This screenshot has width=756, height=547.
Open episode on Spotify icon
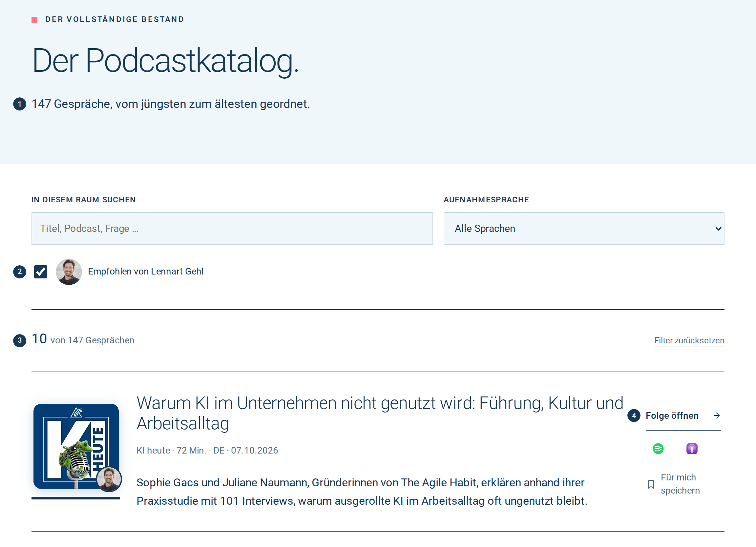(x=658, y=449)
